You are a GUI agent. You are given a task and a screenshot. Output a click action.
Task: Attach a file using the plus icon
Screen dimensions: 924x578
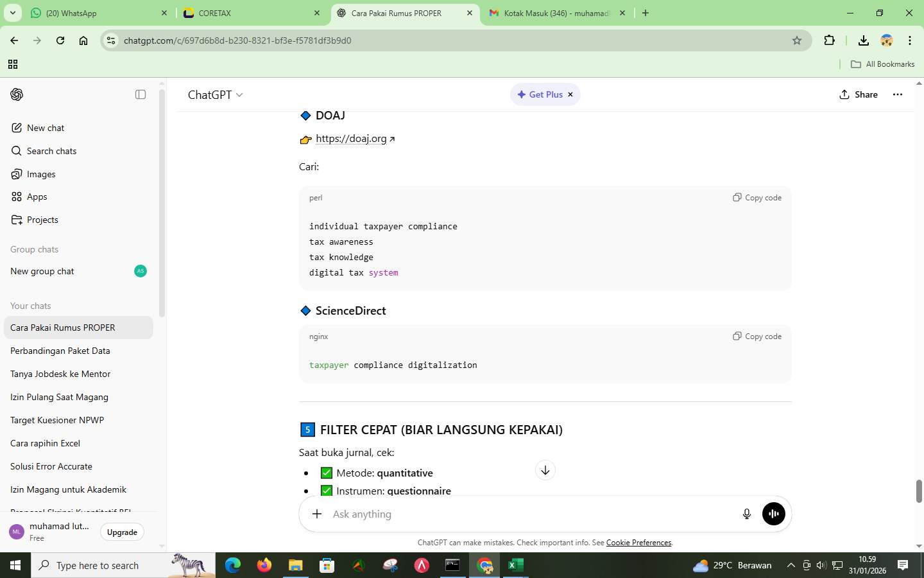(316, 513)
